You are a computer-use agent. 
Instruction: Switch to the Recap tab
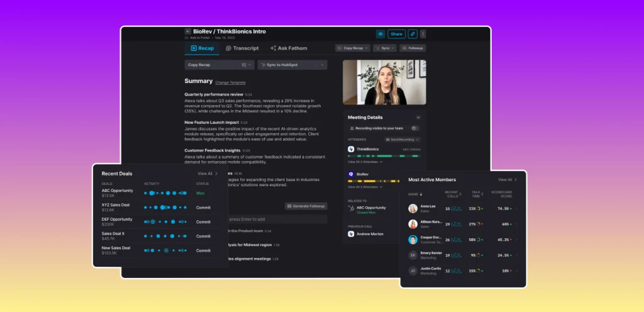coord(203,48)
